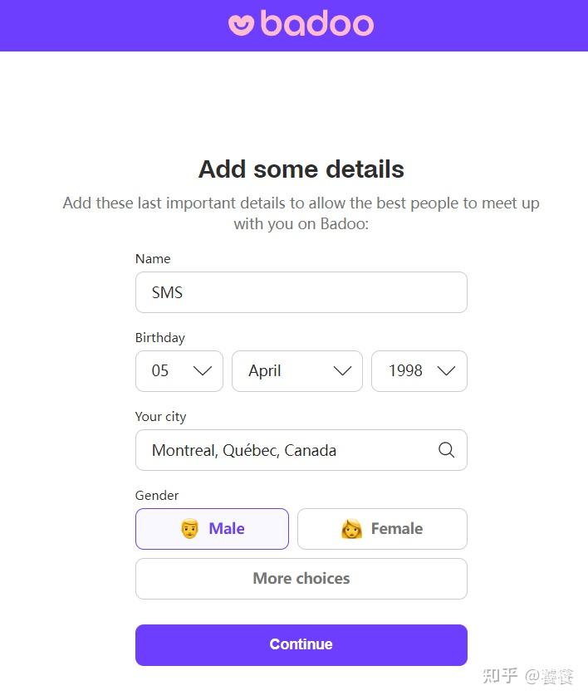Click the magnifier icon in the city field

(x=446, y=450)
